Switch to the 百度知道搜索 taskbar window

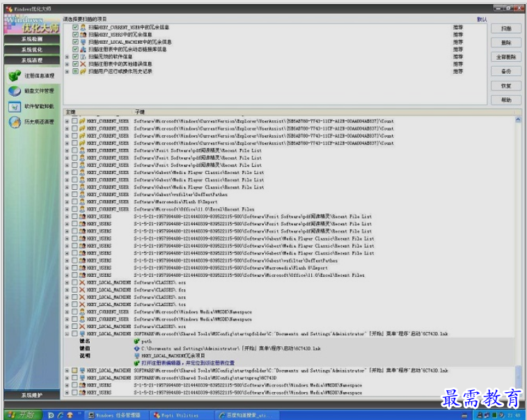pos(248,415)
